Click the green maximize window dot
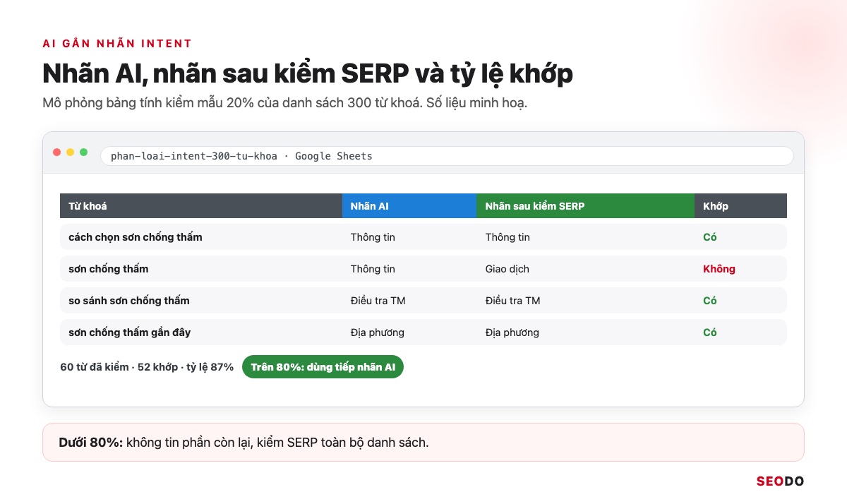 84,152
